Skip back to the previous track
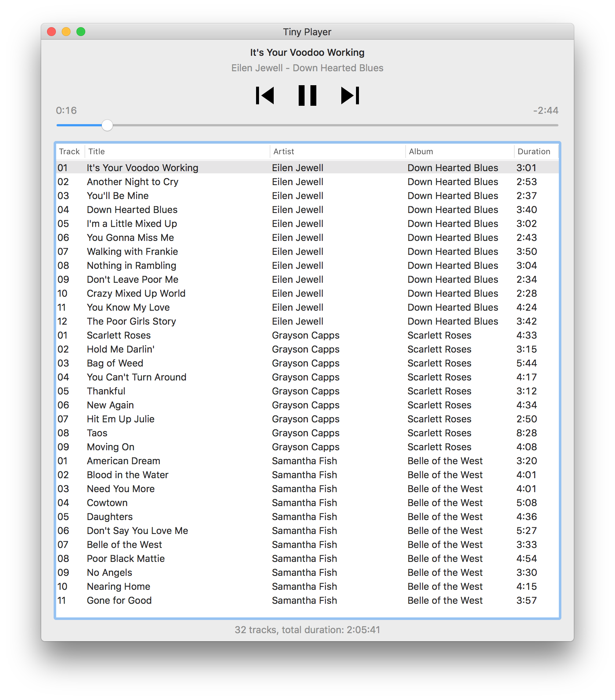 pos(265,95)
